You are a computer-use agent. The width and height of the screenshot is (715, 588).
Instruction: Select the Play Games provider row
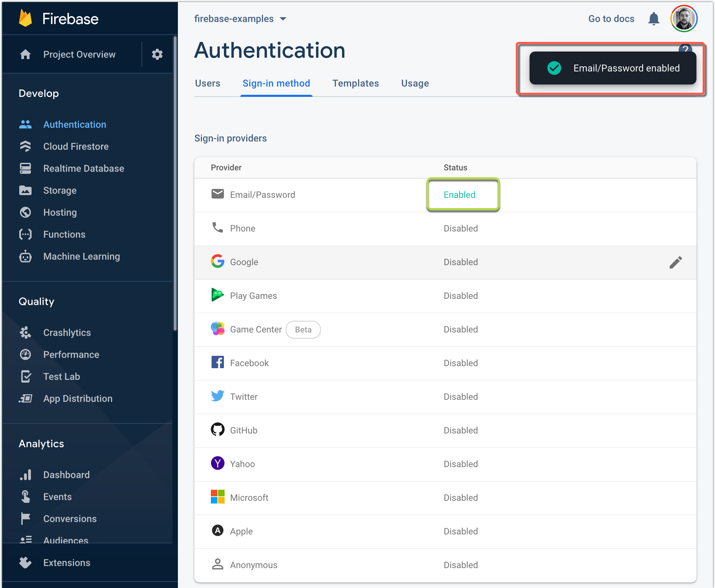tap(445, 296)
